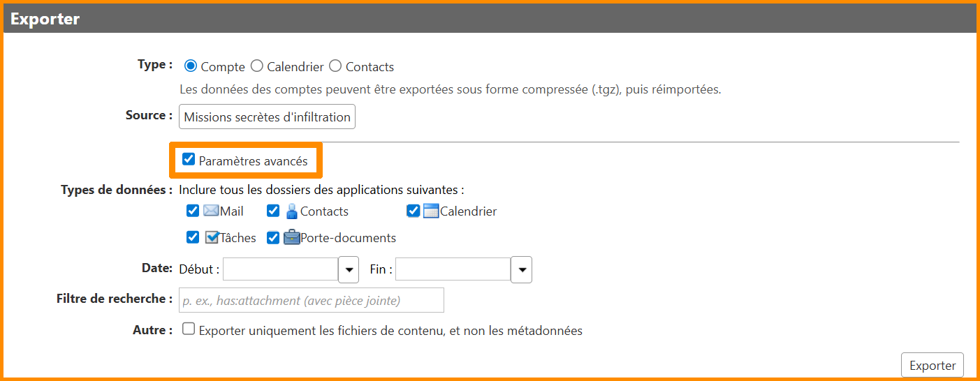Select the Compte radio button
The image size is (980, 381).
(x=190, y=66)
